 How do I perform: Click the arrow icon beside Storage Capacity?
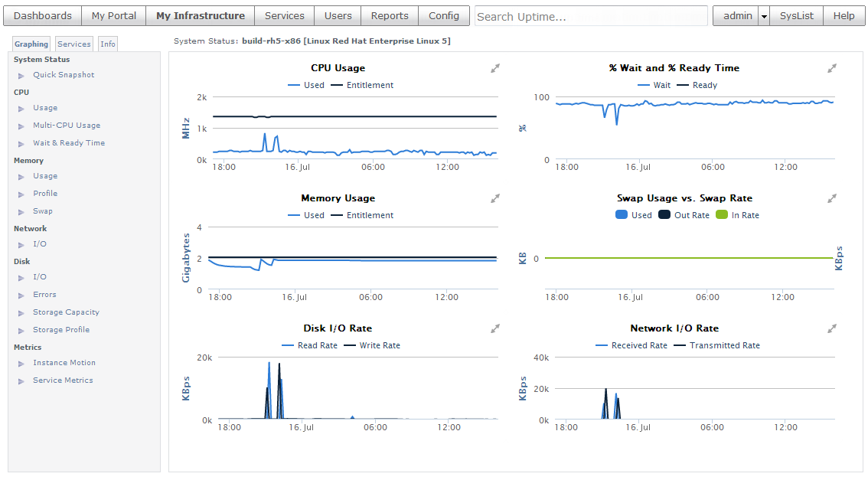tap(21, 313)
